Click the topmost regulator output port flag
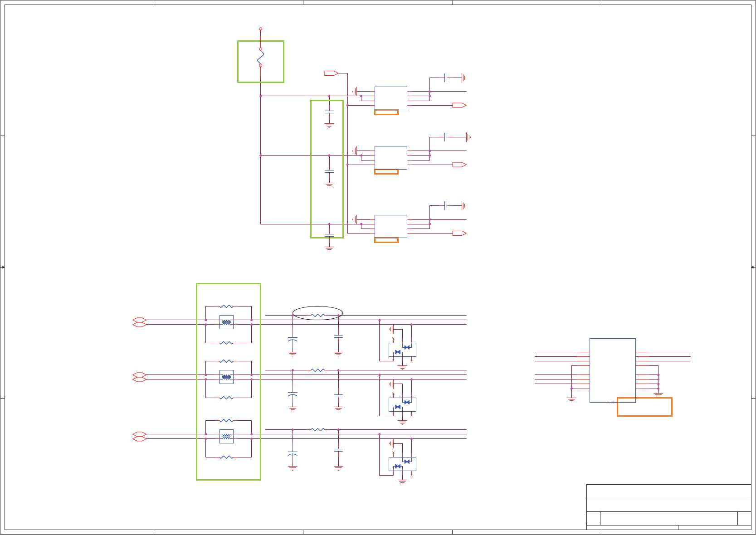This screenshot has width=756, height=535. pyautogui.click(x=459, y=105)
